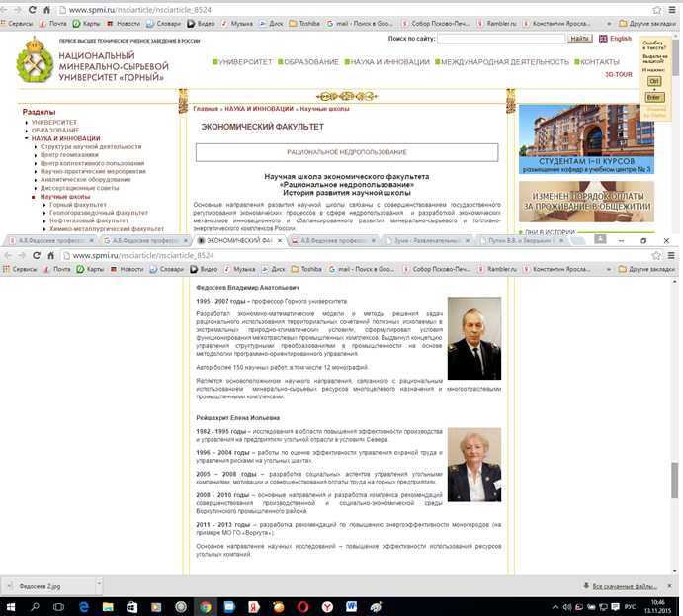Viewport: 683px width, 616px height.
Task: Open Toshiba bookmarks folder in lower window
Action: pos(306,269)
